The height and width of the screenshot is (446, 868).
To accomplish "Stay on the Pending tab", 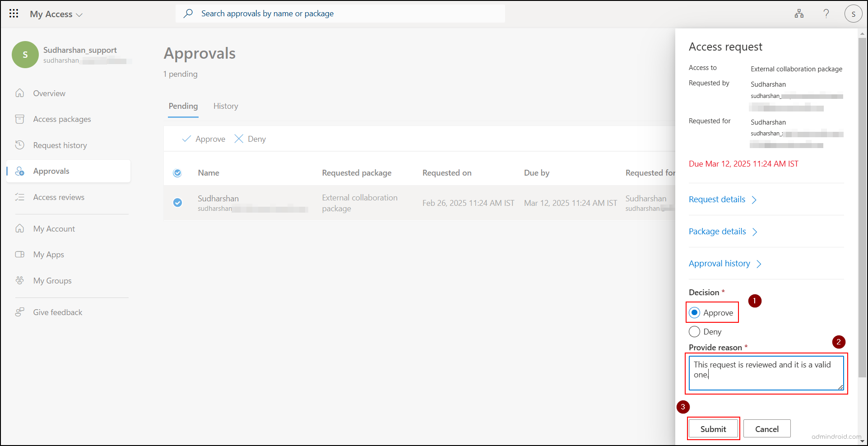I will [x=183, y=106].
